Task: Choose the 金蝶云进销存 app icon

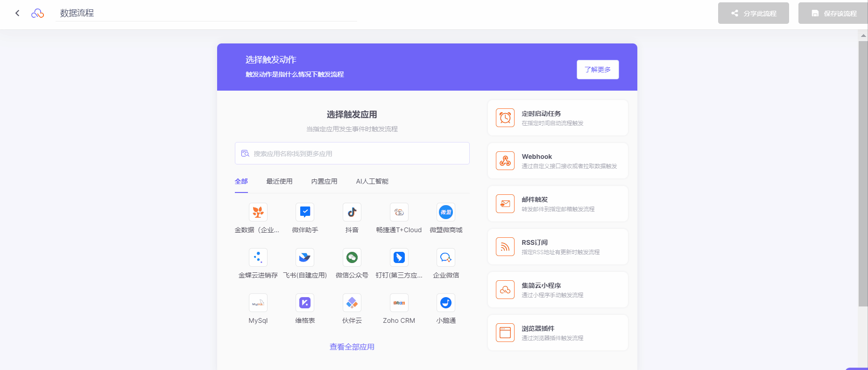Action: coord(258,257)
